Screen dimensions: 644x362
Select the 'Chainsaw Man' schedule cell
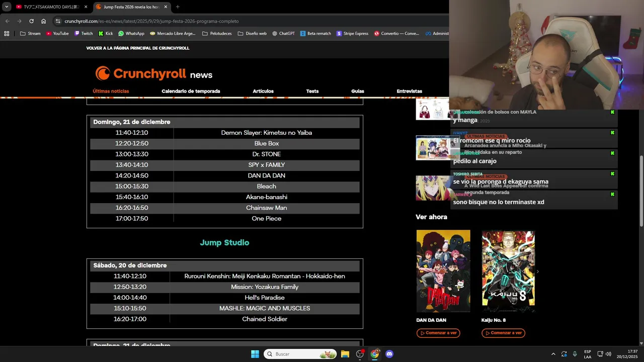[267, 208]
